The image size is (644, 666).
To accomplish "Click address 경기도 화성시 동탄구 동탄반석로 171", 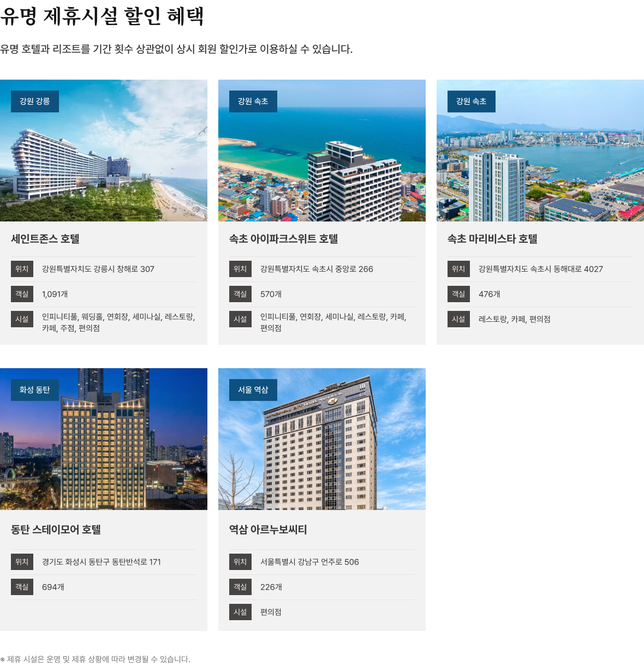I will coord(102,562).
